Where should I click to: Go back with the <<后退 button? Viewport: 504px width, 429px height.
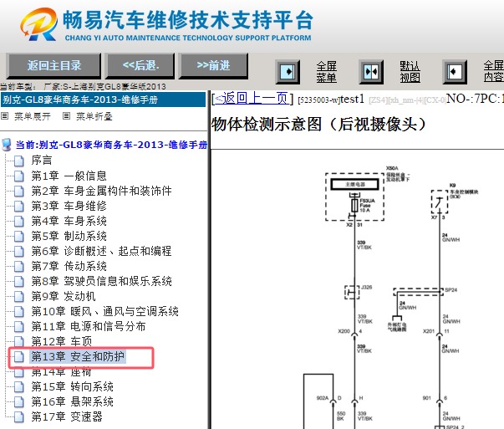pos(140,66)
